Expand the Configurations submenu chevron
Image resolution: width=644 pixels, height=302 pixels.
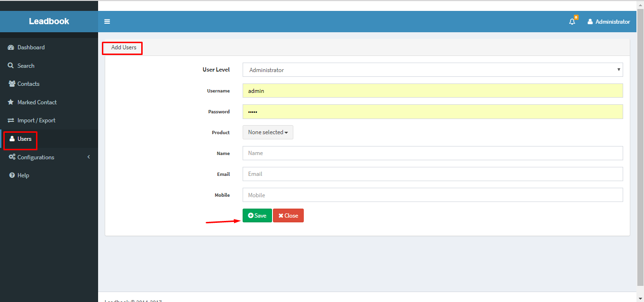click(89, 157)
